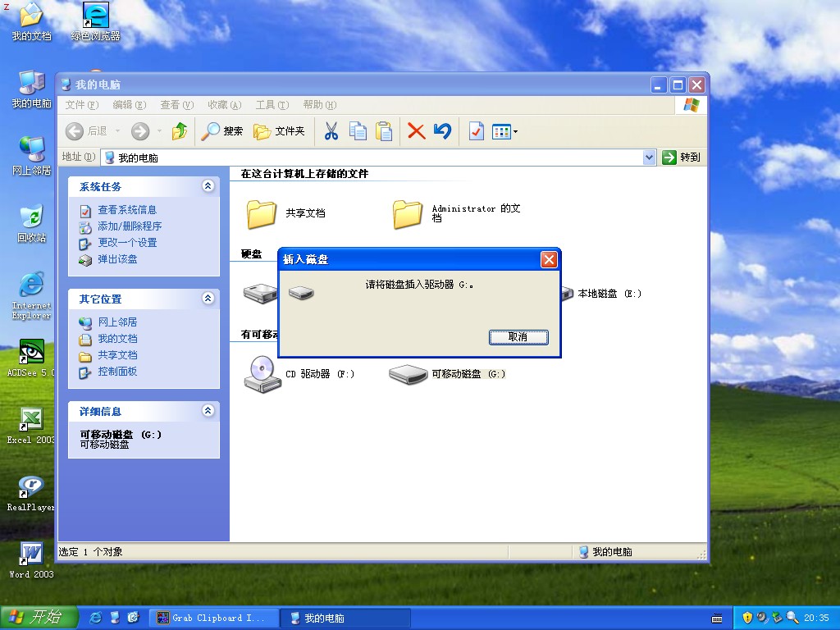Collapse the 详细信息 panel

208,411
